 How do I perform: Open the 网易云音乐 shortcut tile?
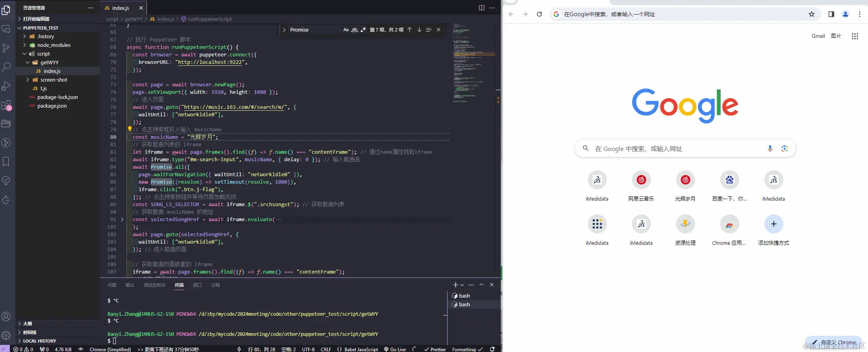coord(641,186)
